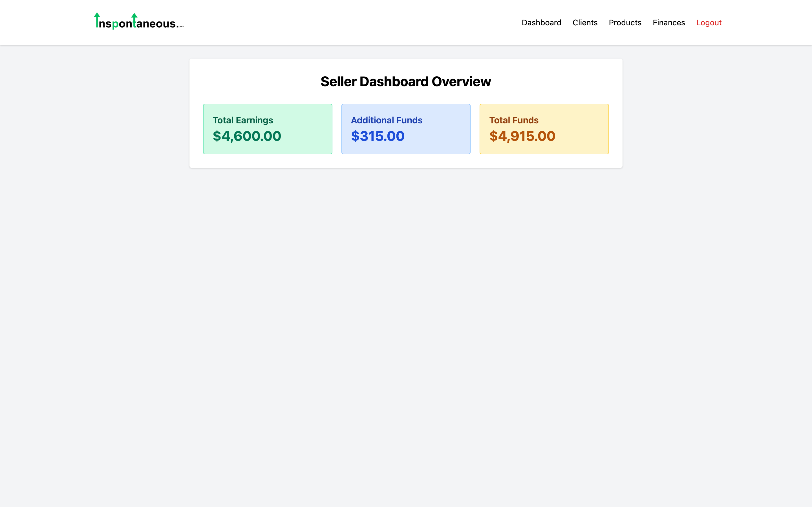Click the $4,915.00 total funds value

point(522,136)
